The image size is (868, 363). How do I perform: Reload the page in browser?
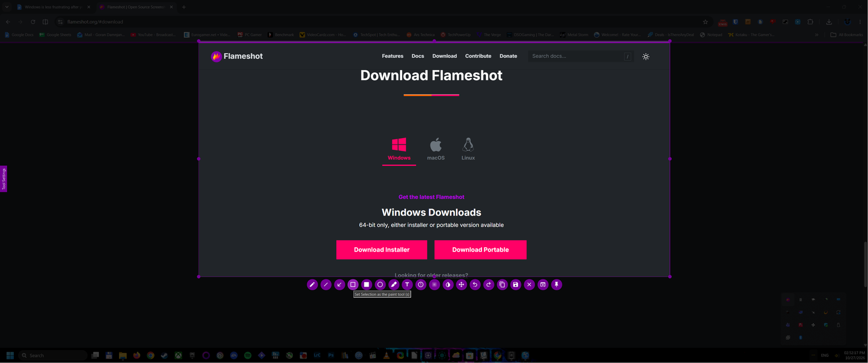point(33,22)
